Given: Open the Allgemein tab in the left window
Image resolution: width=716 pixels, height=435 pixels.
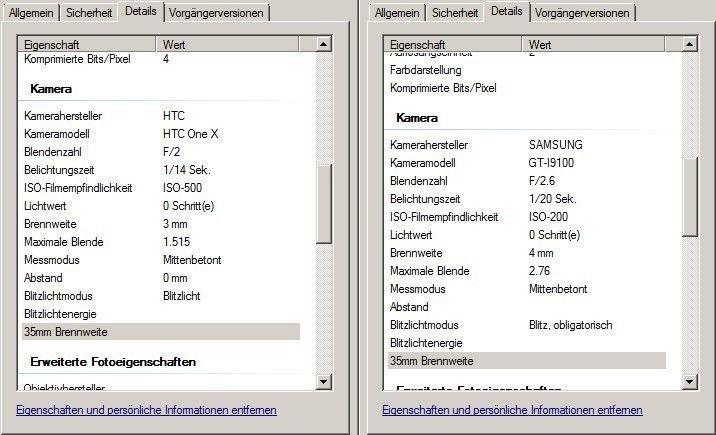Looking at the screenshot, I should tap(31, 13).
